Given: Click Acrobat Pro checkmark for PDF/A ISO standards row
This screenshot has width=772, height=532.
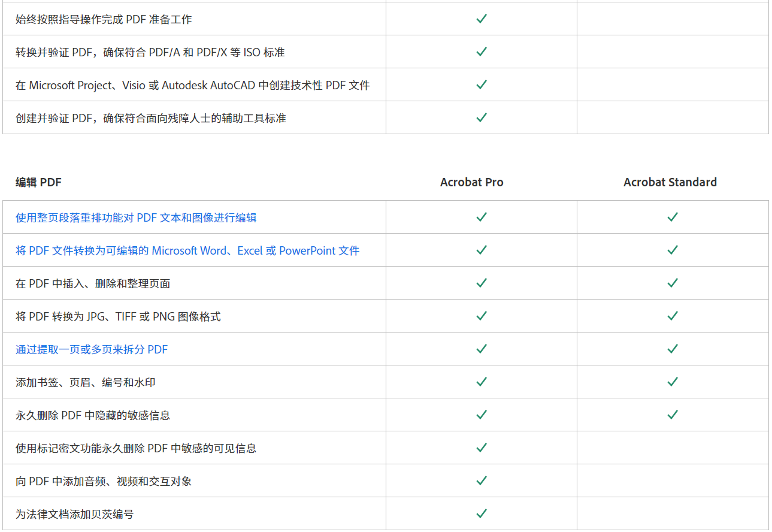Looking at the screenshot, I should (x=481, y=52).
